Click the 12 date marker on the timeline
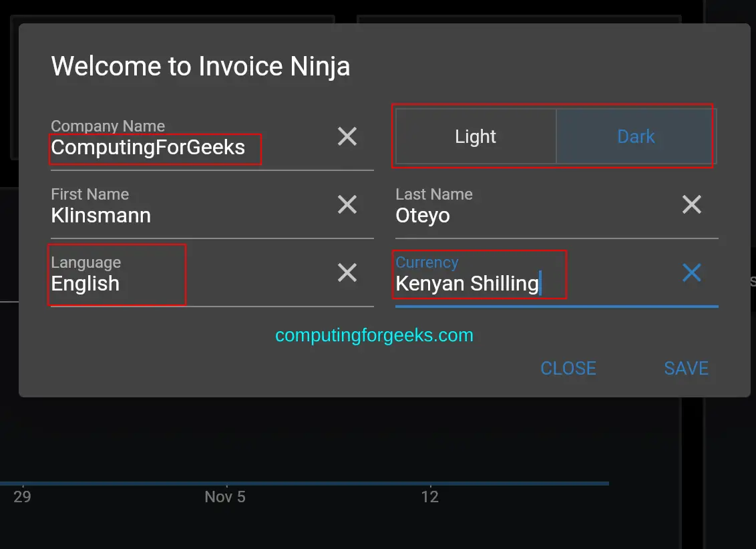 (x=430, y=497)
